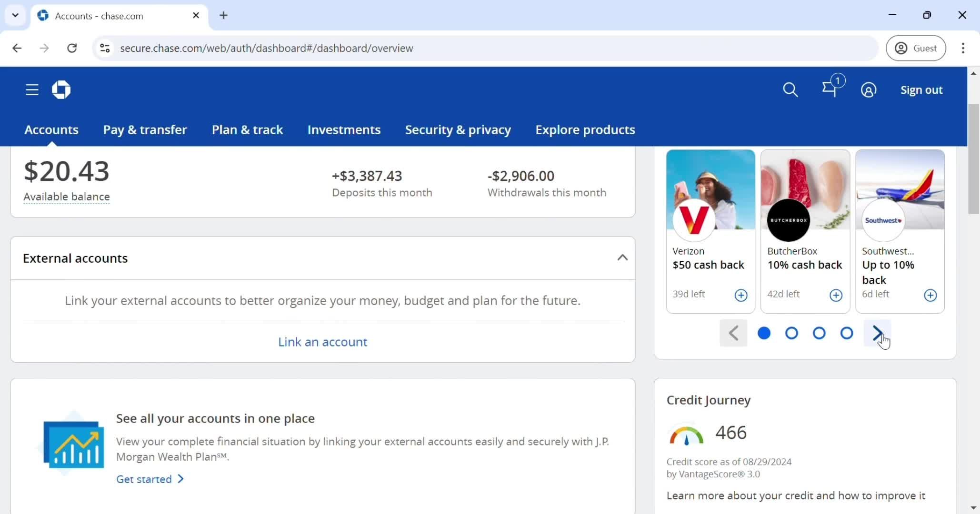
Task: Select the fourth carousel pagination dot
Action: (846, 333)
